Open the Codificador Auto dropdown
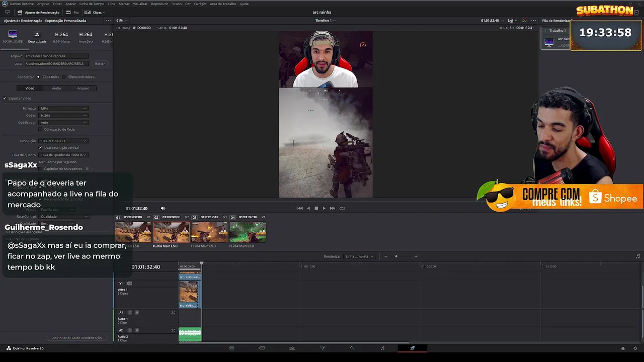 click(x=63, y=123)
